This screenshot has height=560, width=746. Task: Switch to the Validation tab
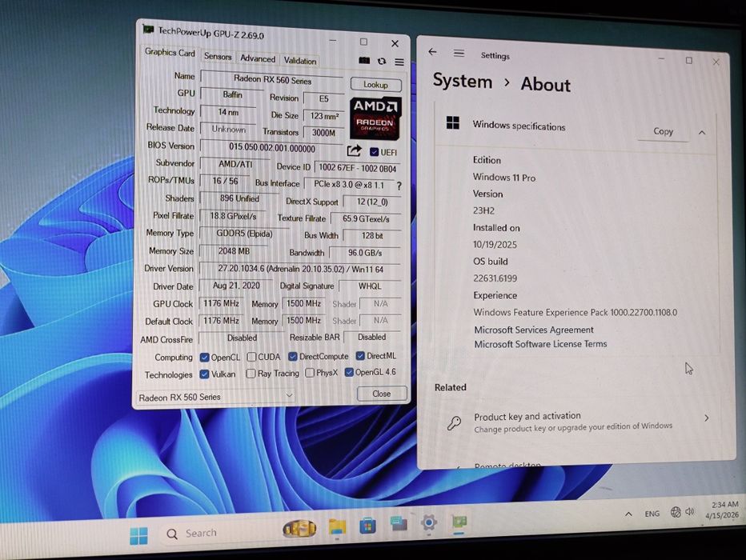[299, 60]
